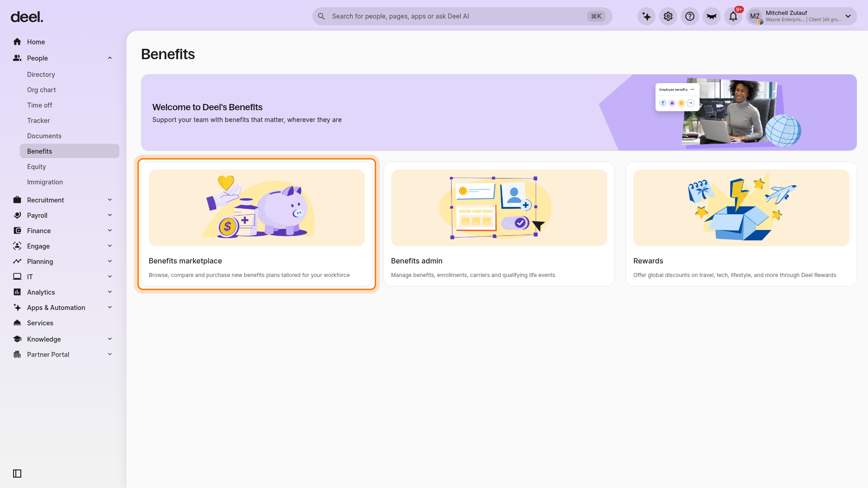Click the Finance wallet icon
868x488 pixels.
[x=17, y=230]
